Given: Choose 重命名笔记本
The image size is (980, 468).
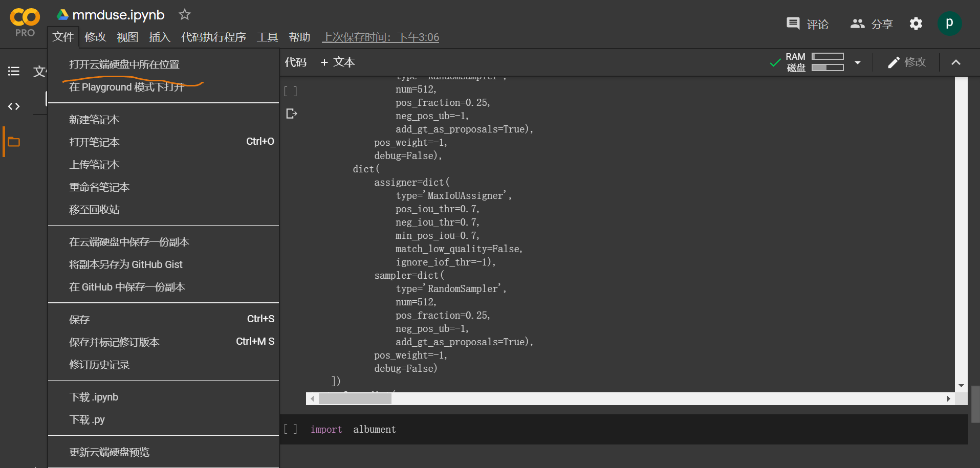Looking at the screenshot, I should point(164,187).
